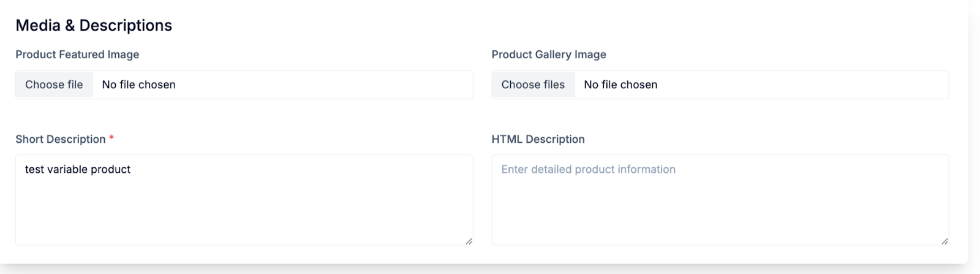Focus the HTML Description text area

click(x=720, y=200)
